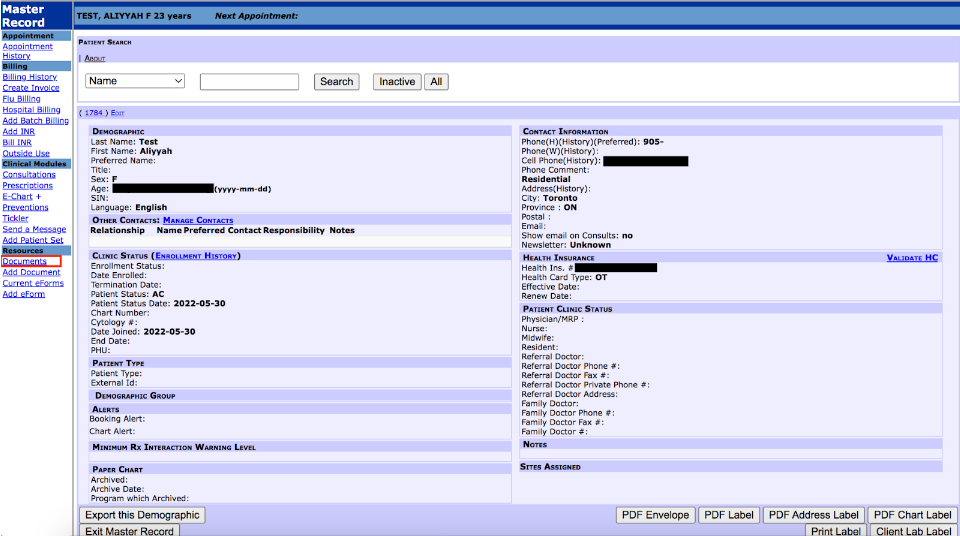Open Consultations module
960x536 pixels.
[x=29, y=175]
